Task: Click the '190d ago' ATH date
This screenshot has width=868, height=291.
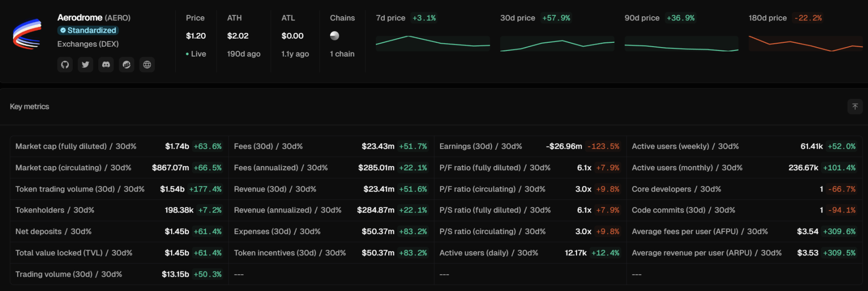Action: (244, 54)
